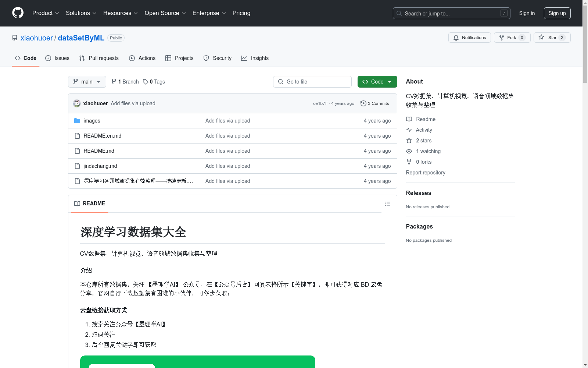Click the Search or jump to field
The width and height of the screenshot is (588, 368).
point(451,13)
